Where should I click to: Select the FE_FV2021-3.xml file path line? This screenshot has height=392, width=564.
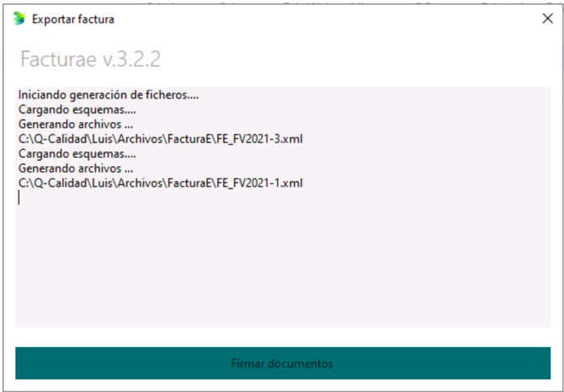pyautogui.click(x=161, y=139)
